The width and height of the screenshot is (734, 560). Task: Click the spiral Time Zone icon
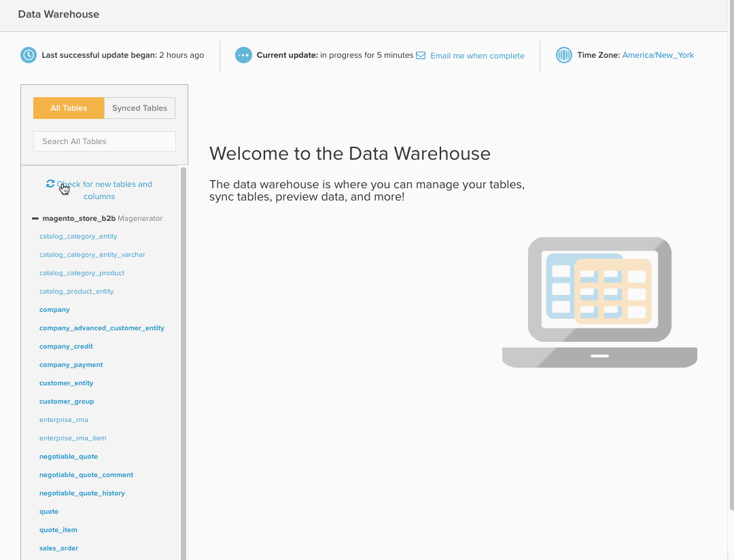pyautogui.click(x=564, y=55)
